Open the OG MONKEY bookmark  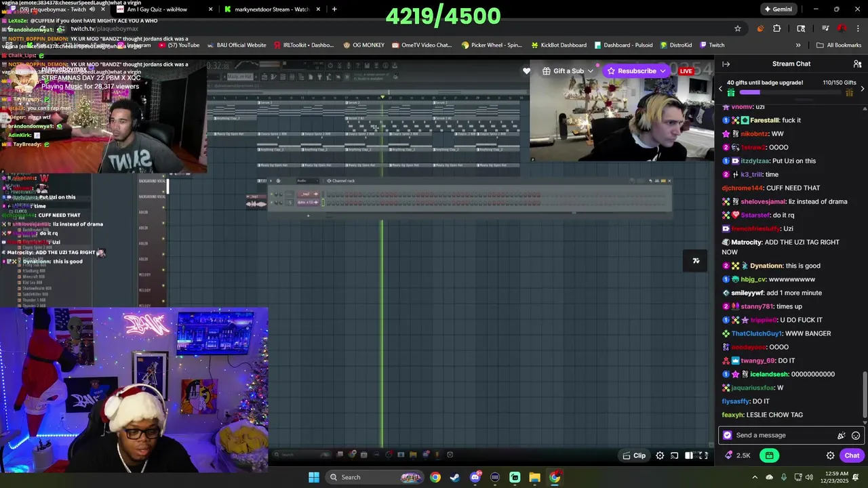pyautogui.click(x=363, y=45)
